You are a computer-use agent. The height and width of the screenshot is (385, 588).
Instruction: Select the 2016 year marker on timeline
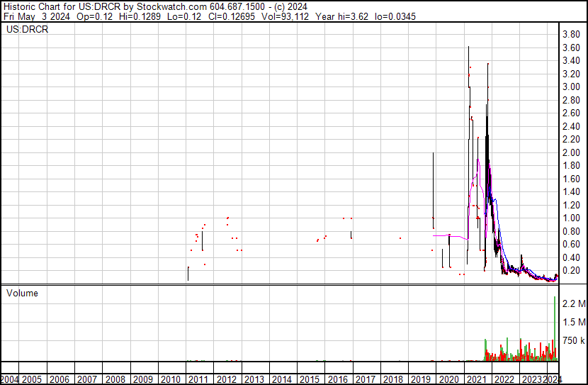pyautogui.click(x=337, y=379)
